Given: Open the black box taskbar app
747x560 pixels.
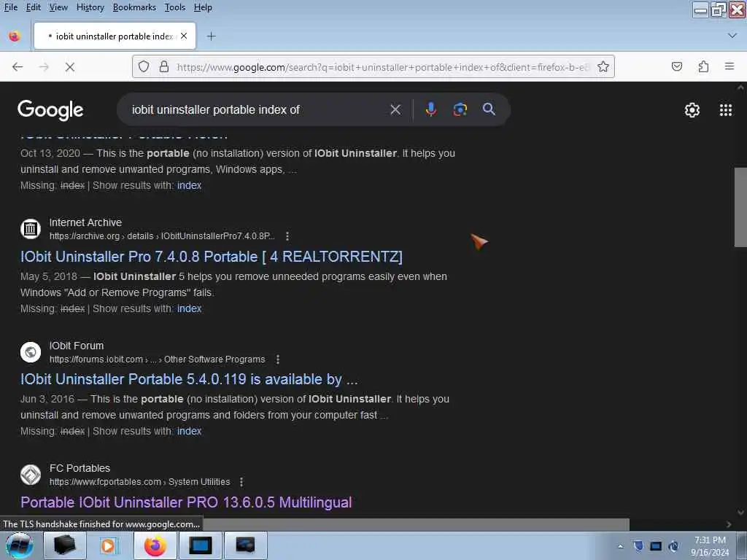Looking at the screenshot, I should (x=65, y=545).
